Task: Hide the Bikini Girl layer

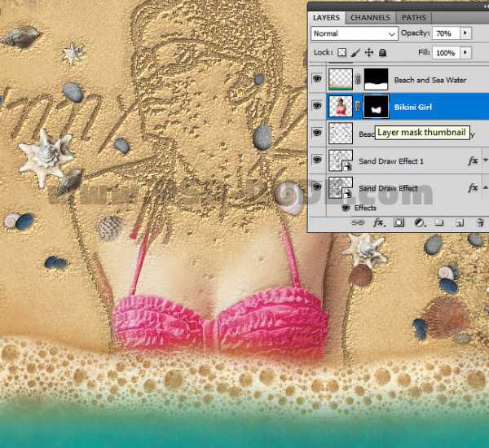Action: [317, 106]
